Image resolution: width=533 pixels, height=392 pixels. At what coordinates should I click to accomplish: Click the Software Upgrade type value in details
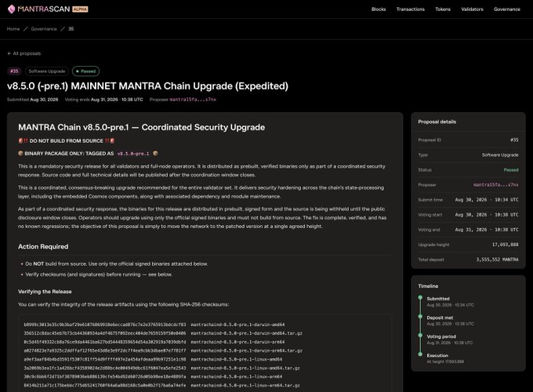(500, 154)
